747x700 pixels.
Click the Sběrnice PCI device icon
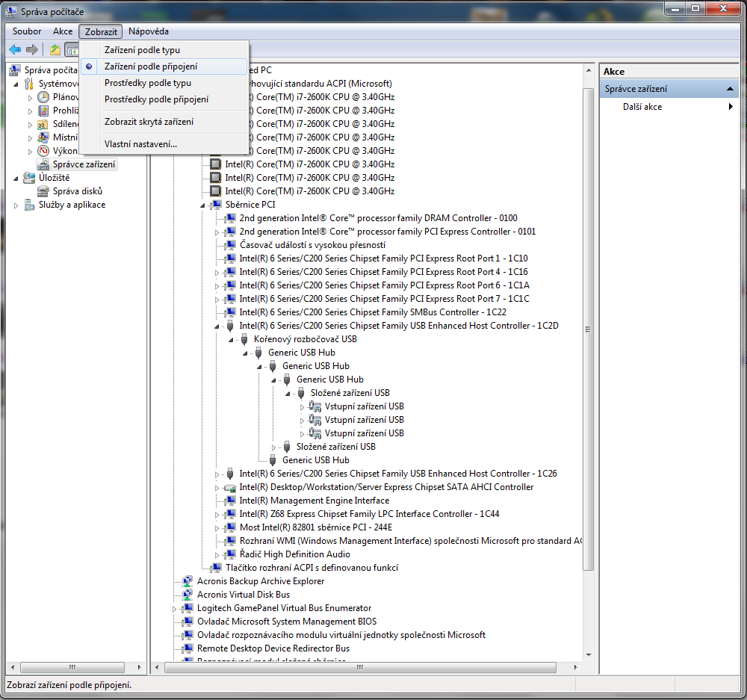point(216,205)
